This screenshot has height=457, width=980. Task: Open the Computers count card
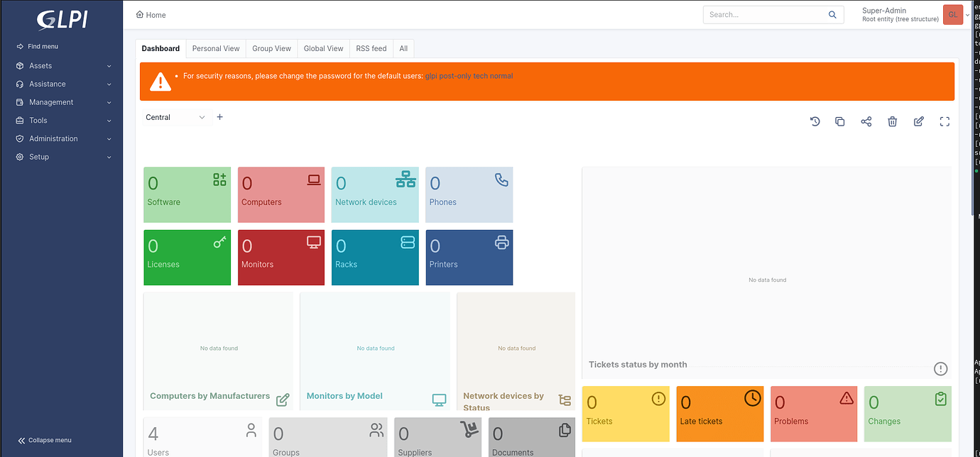point(281,194)
